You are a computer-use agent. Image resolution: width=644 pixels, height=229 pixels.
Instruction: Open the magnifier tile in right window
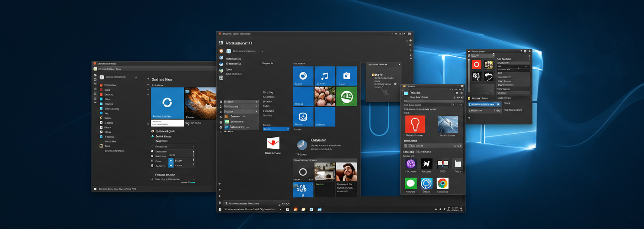(476, 76)
